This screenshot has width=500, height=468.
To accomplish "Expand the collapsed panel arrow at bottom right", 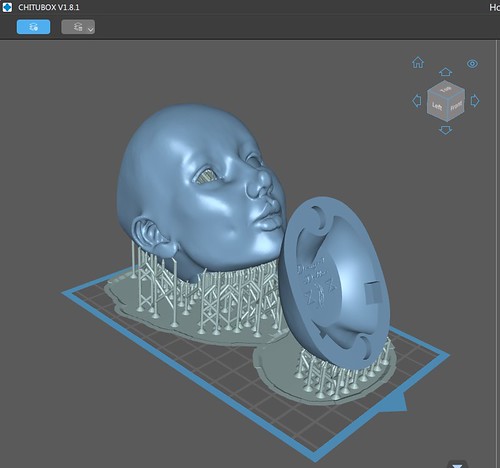I will [x=457, y=465].
